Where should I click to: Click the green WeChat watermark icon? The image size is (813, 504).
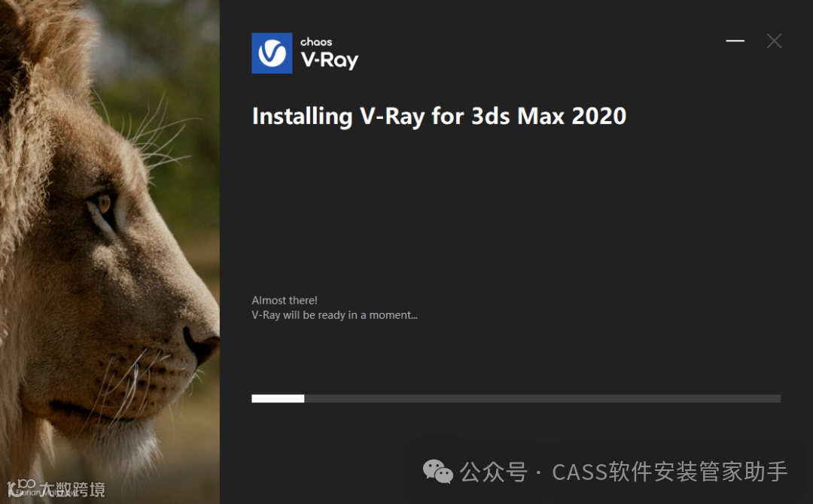click(x=438, y=472)
